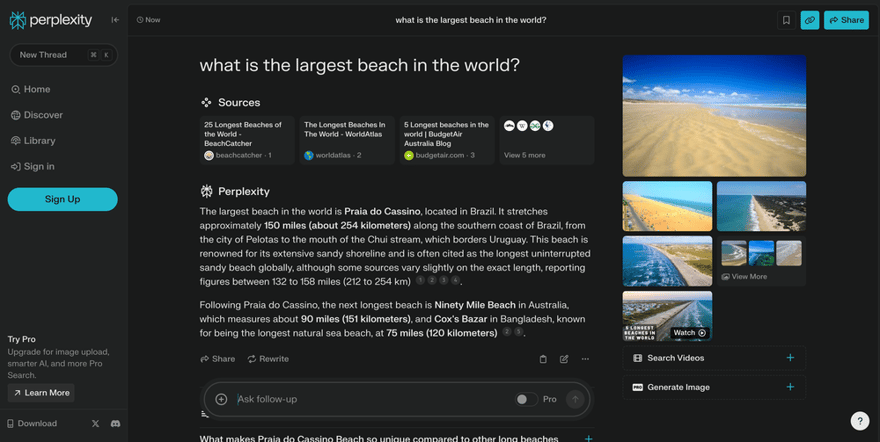This screenshot has height=442, width=880.
Task: Click the Try Pro heading
Action: 21,339
